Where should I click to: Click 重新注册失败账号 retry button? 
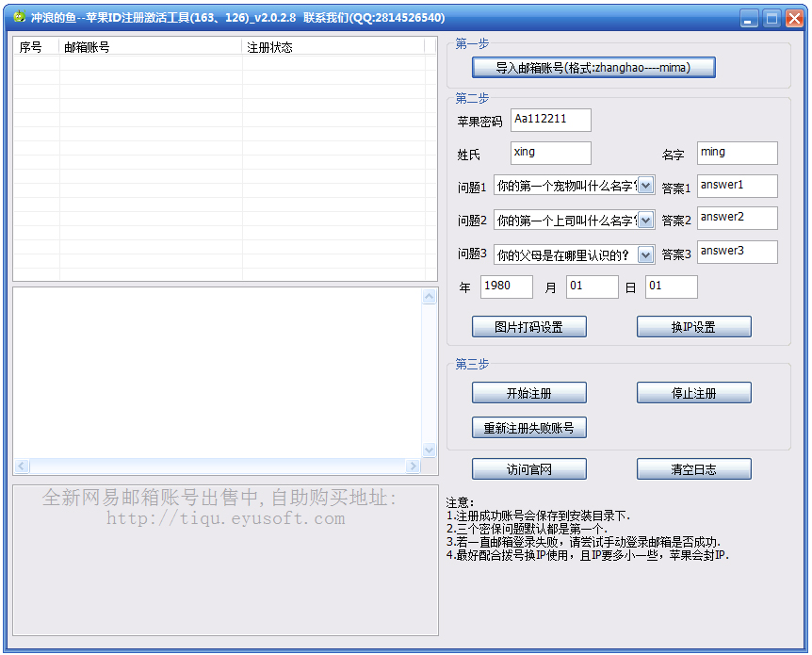[x=529, y=428]
